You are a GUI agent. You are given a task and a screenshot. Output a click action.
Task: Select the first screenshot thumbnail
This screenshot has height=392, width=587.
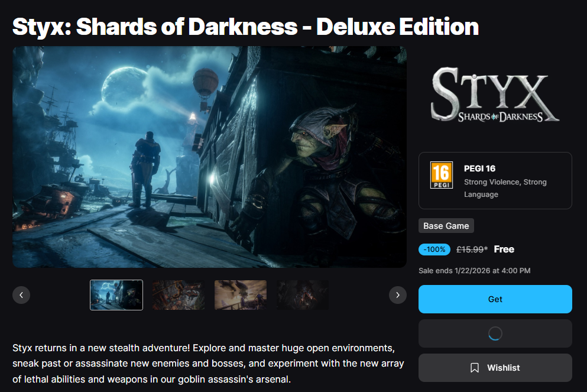click(x=116, y=295)
